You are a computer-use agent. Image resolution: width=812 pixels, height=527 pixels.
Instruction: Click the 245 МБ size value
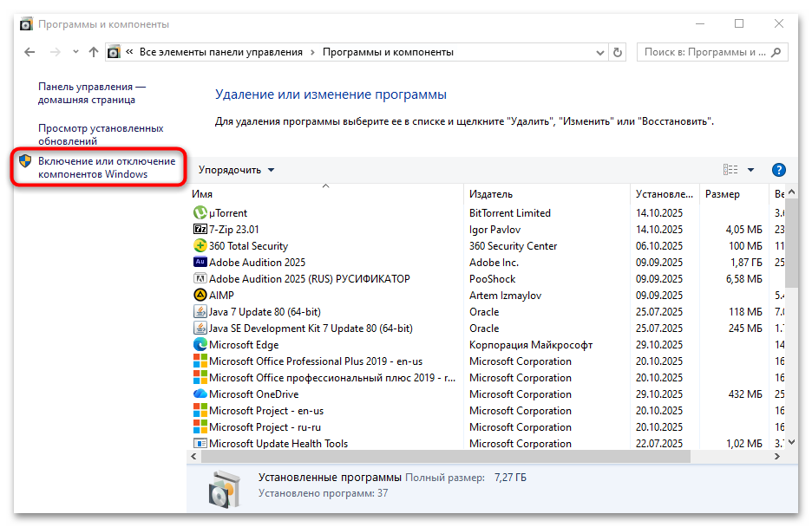(x=745, y=328)
